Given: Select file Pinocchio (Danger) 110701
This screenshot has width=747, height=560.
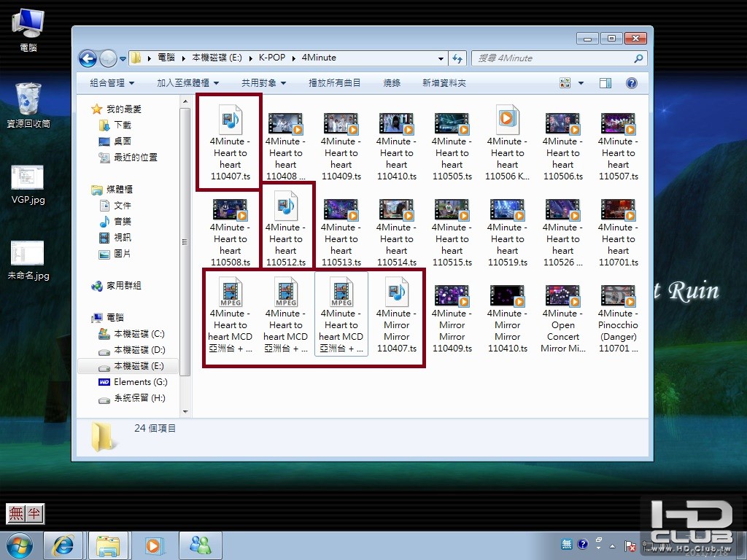Looking at the screenshot, I should (x=618, y=319).
